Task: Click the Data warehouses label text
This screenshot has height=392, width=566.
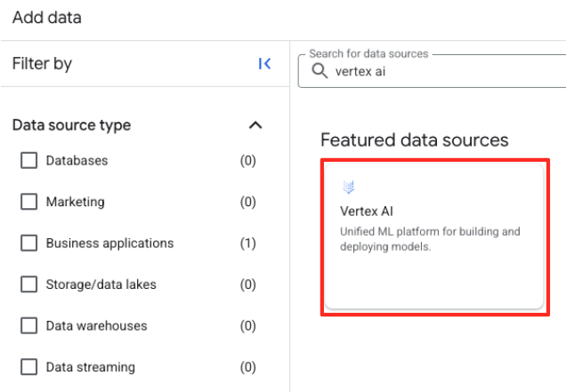Action: [96, 326]
